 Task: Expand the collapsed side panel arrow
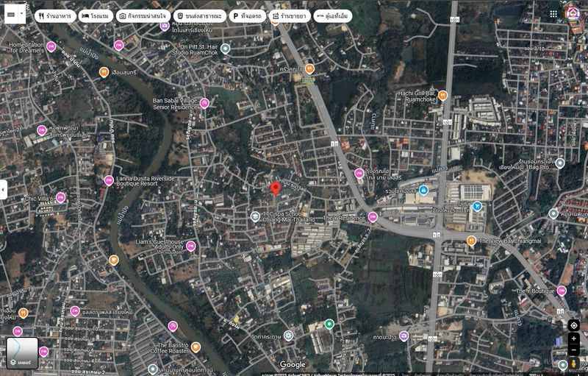(x=4, y=190)
